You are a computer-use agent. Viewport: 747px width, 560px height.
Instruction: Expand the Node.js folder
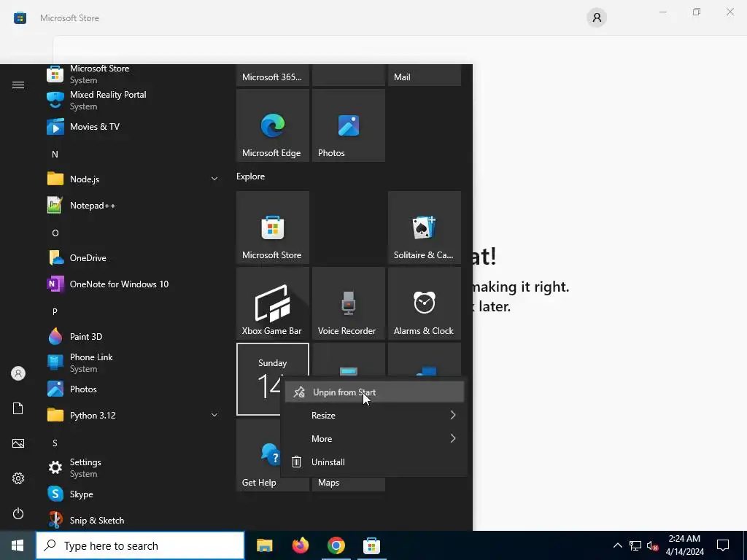[133, 179]
